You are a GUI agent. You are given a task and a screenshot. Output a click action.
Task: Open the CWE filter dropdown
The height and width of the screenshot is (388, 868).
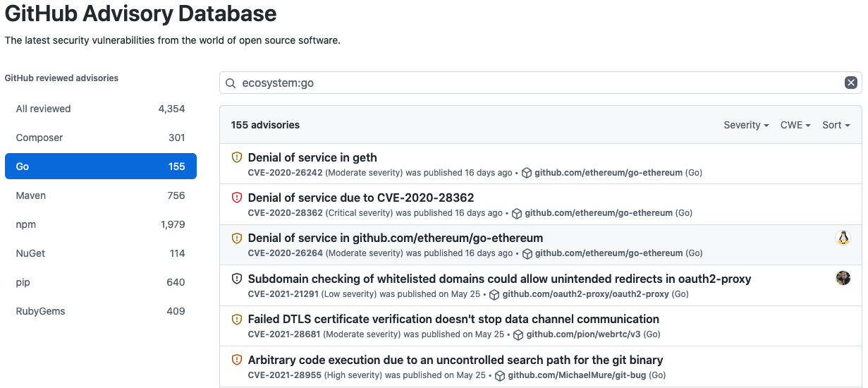[x=795, y=125]
